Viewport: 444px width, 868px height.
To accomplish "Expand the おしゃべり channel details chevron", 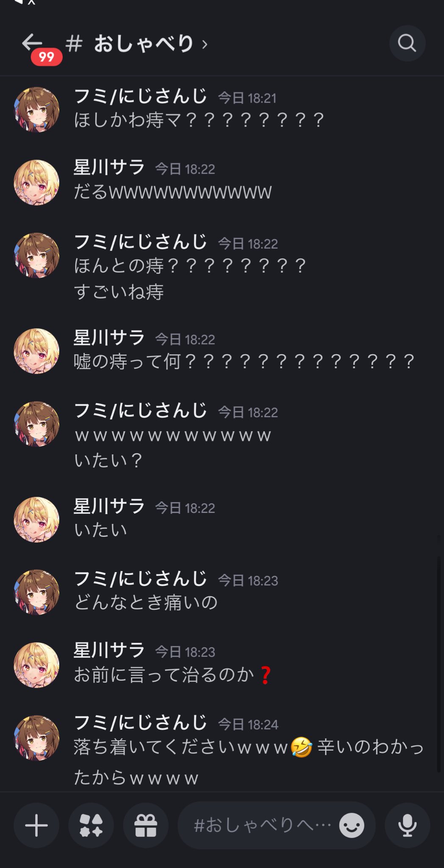I will point(205,44).
